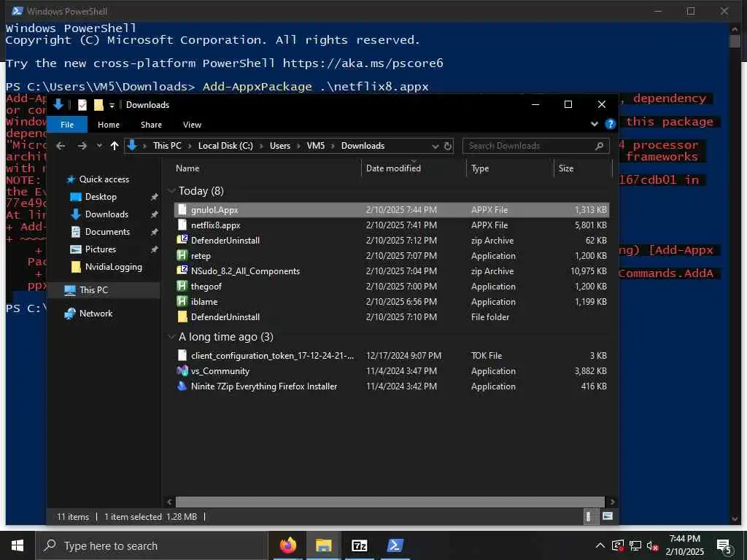Select This PC in navigation pane
The image size is (747, 560).
[93, 290]
